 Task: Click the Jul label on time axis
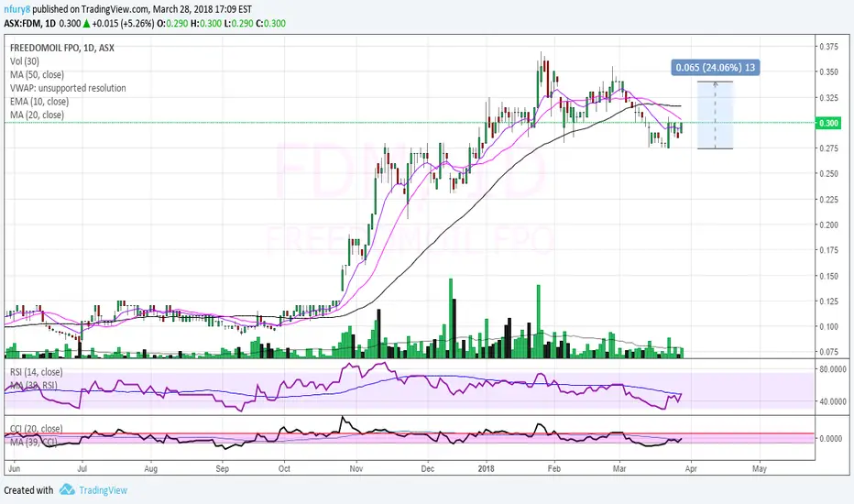(x=82, y=468)
